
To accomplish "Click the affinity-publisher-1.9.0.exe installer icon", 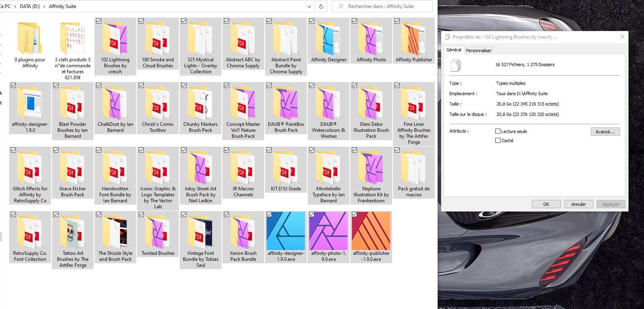I will 371,231.
